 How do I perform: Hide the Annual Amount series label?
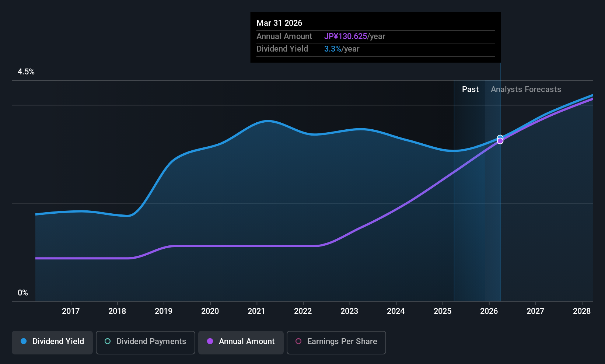[x=246, y=342]
